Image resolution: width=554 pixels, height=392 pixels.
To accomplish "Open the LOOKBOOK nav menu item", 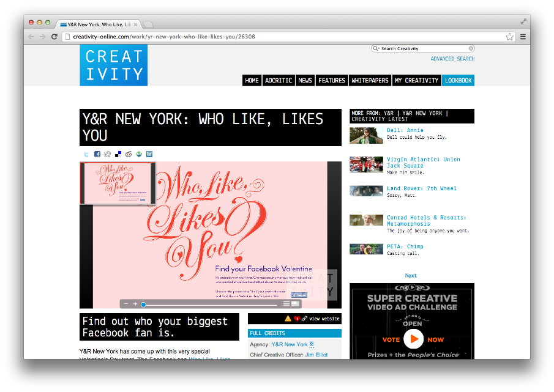I will [459, 81].
